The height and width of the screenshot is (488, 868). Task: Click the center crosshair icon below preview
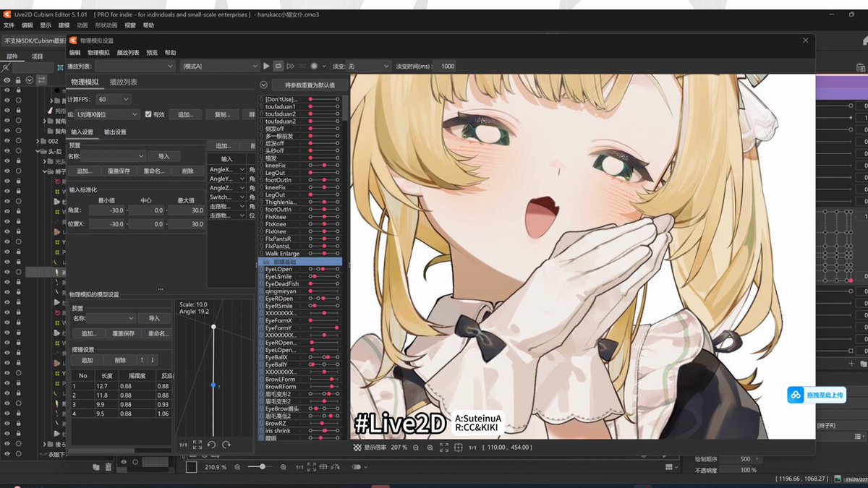pyautogui.click(x=458, y=448)
